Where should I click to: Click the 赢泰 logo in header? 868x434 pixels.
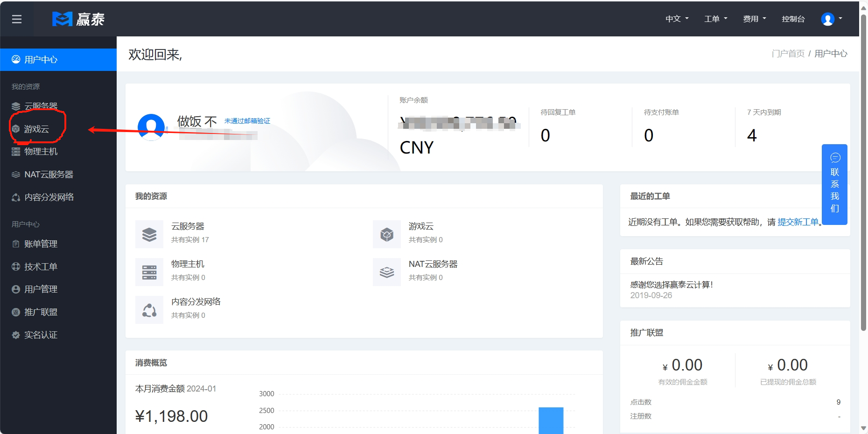click(78, 19)
